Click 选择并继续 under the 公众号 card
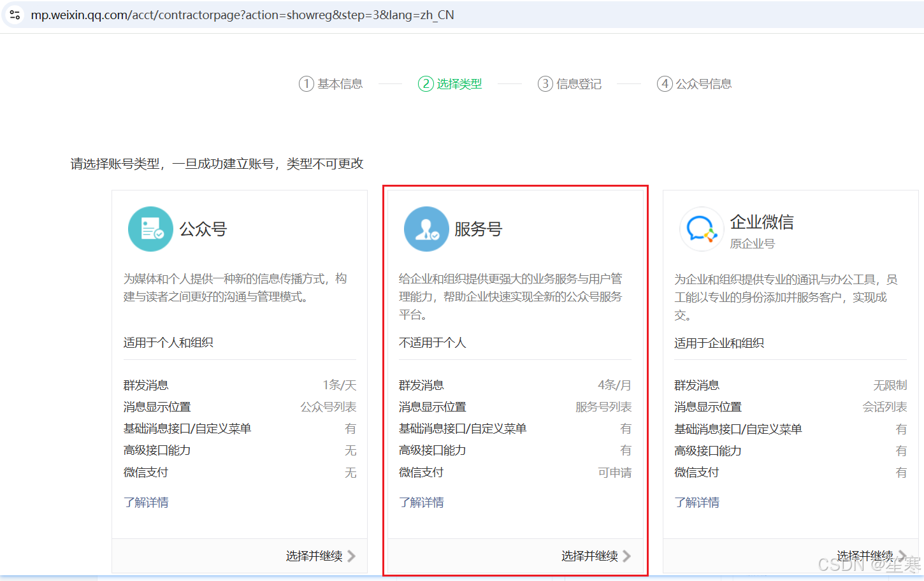The image size is (924, 581). pyautogui.click(x=314, y=556)
